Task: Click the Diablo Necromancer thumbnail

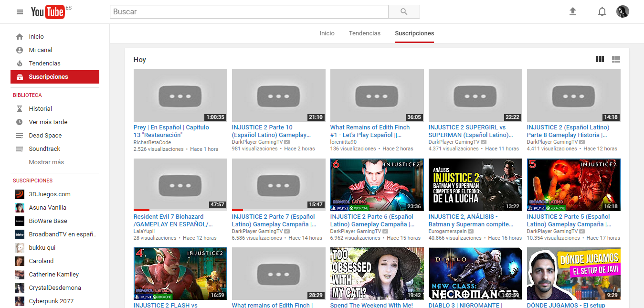Action: (475, 274)
